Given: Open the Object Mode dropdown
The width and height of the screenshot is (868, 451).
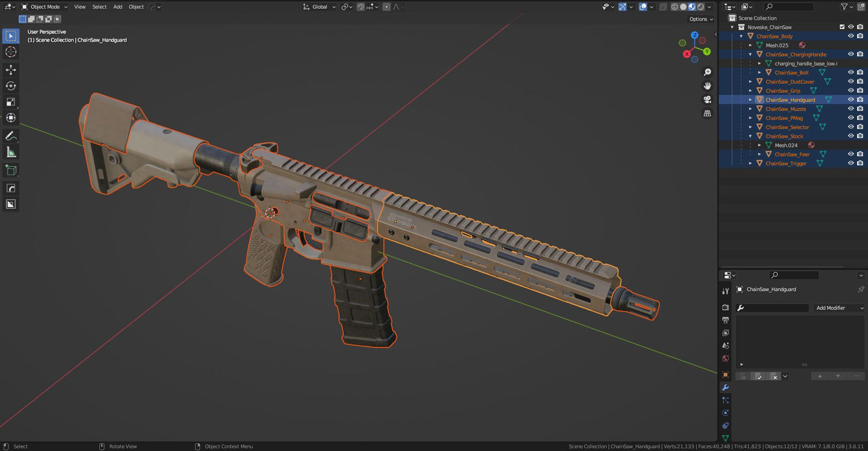Looking at the screenshot, I should (45, 7).
